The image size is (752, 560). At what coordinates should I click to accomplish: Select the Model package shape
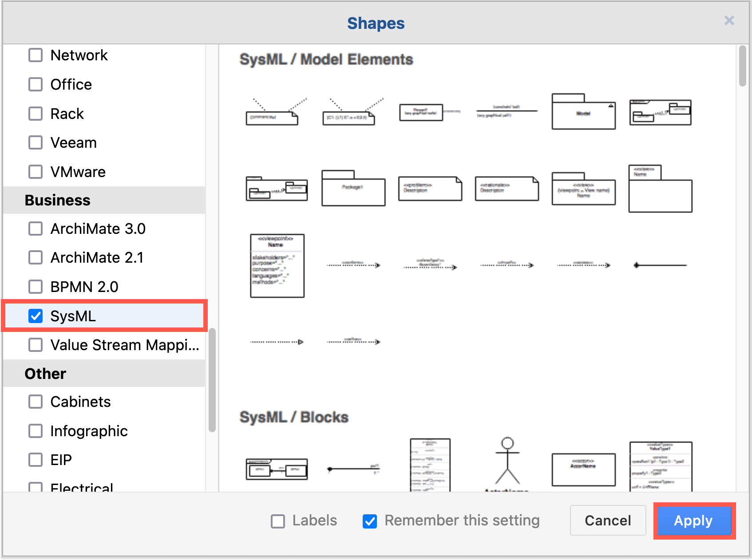583,114
